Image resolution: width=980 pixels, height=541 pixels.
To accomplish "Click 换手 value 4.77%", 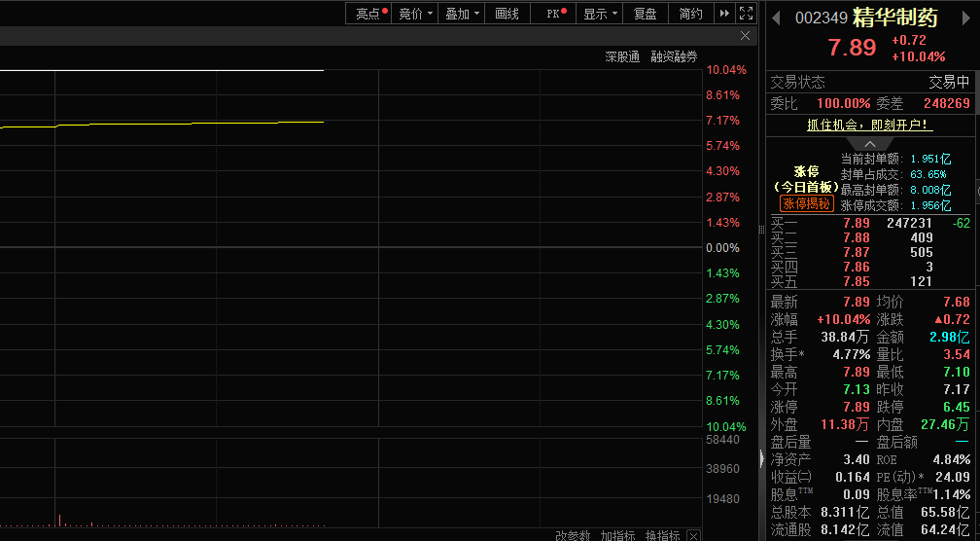I will pyautogui.click(x=852, y=354).
